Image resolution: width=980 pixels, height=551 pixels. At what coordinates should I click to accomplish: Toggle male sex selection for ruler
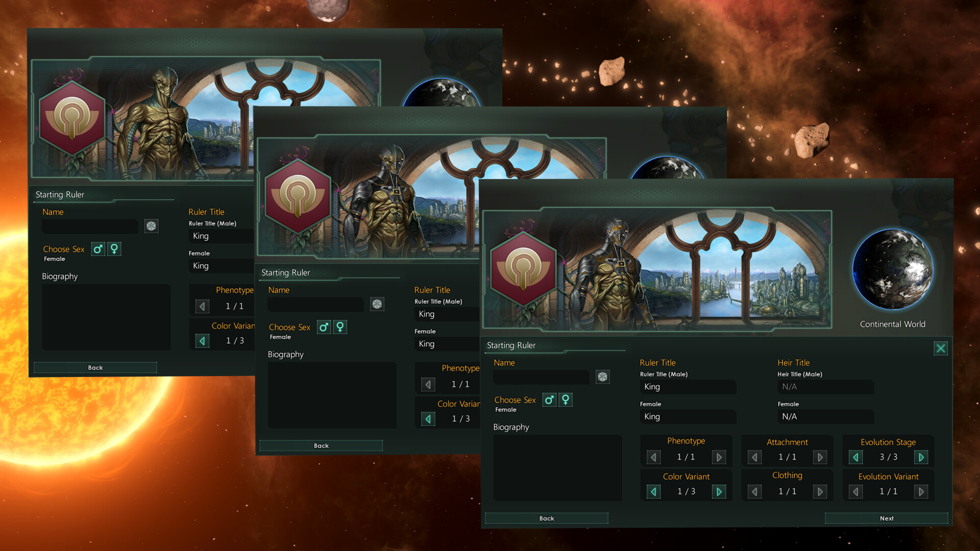[x=549, y=400]
